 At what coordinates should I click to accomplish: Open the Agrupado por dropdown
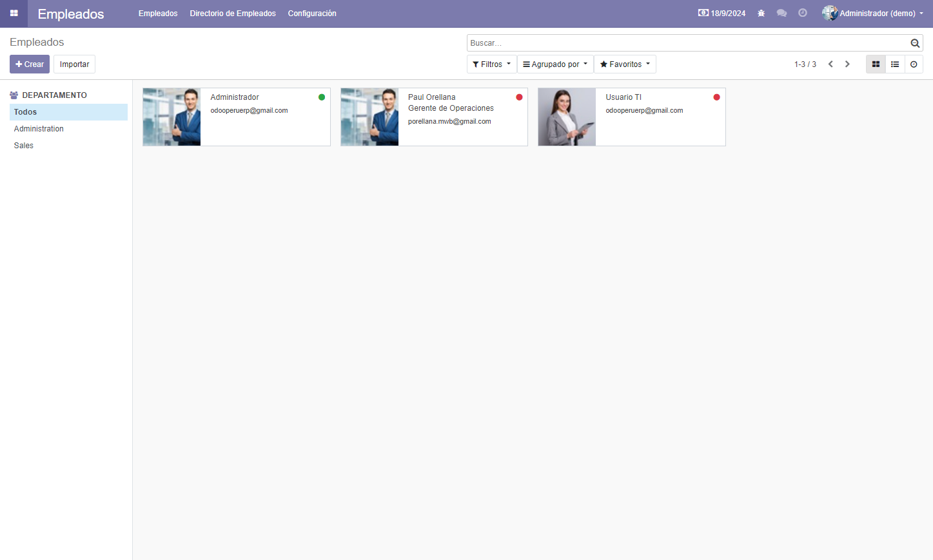555,64
